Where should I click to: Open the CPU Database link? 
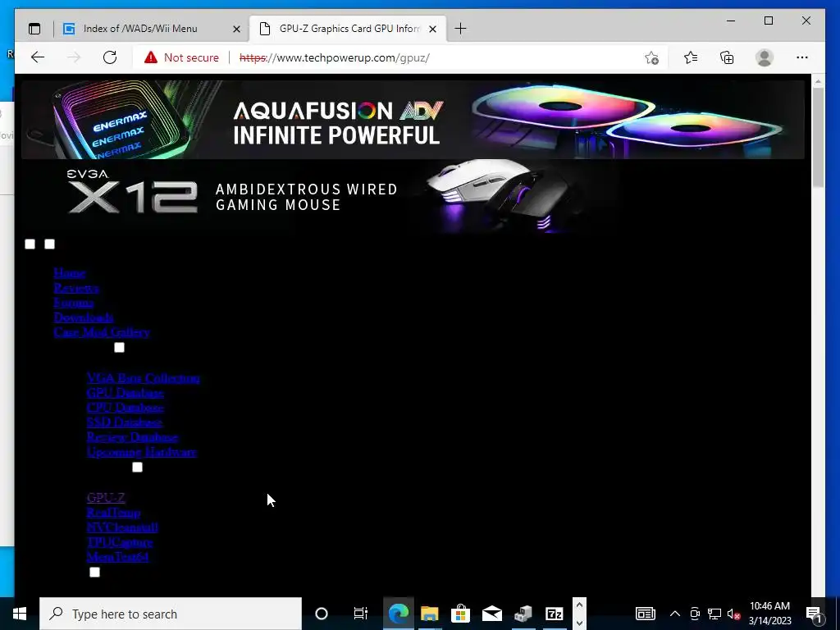[x=126, y=408]
